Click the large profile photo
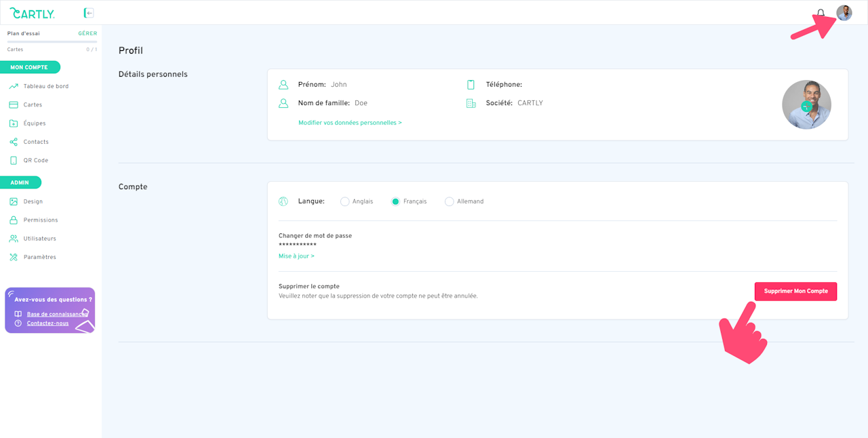Screen dimensions: 868x438 806,104
